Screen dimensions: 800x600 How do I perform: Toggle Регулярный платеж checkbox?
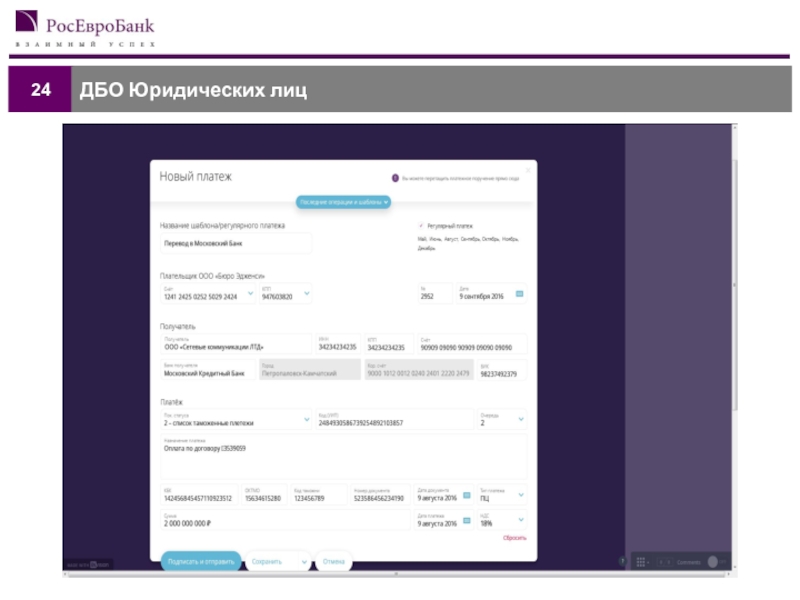click(x=421, y=226)
